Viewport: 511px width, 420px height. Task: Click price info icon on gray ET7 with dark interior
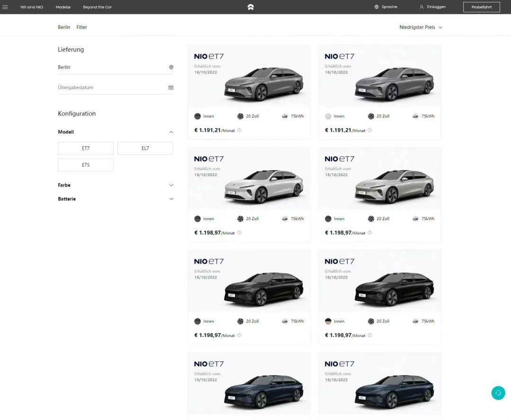[239, 130]
